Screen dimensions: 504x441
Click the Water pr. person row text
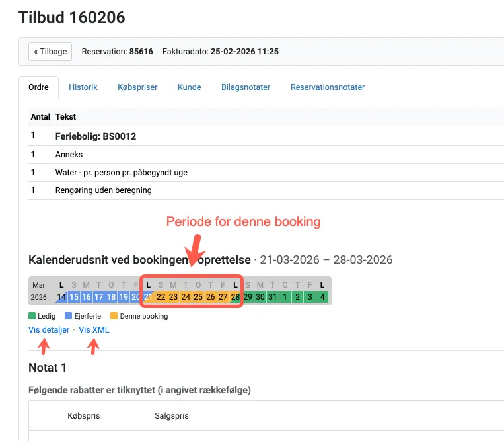tap(121, 173)
